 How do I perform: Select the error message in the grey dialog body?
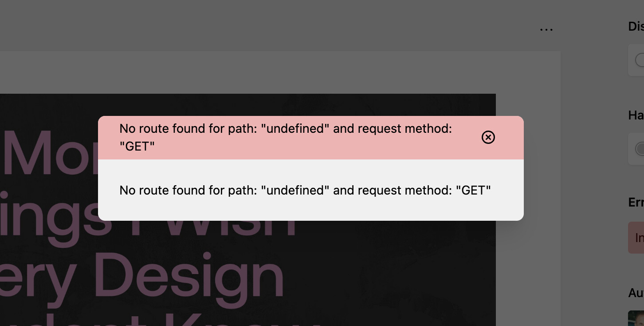click(x=305, y=190)
